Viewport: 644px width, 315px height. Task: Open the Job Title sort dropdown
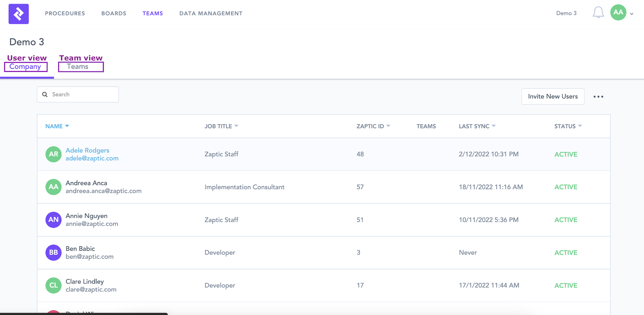pos(237,126)
